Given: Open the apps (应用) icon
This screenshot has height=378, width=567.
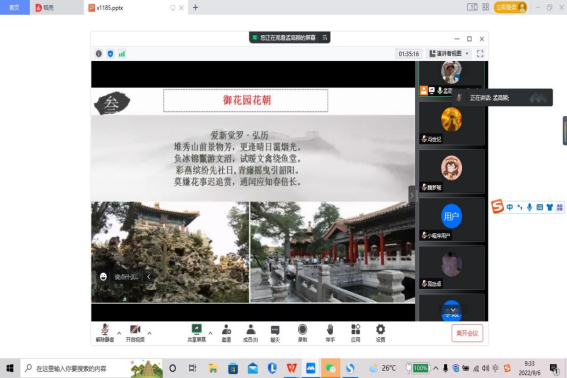Looking at the screenshot, I should click(355, 333).
